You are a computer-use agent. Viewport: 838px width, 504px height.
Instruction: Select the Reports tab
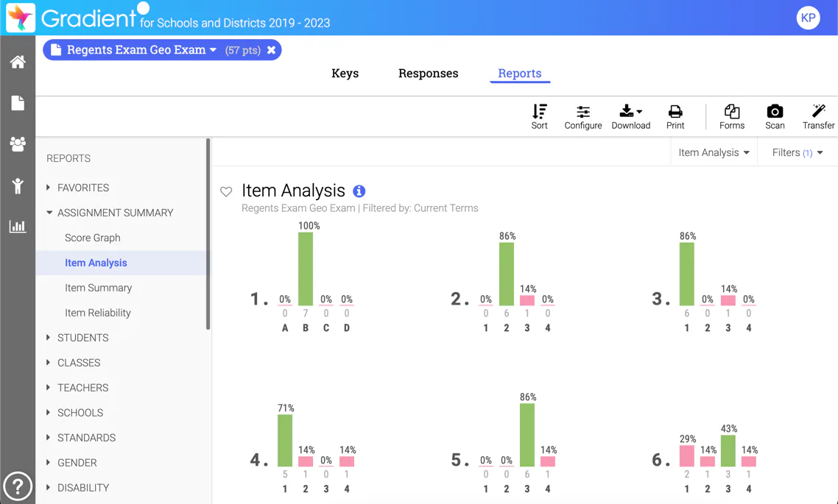coord(519,73)
